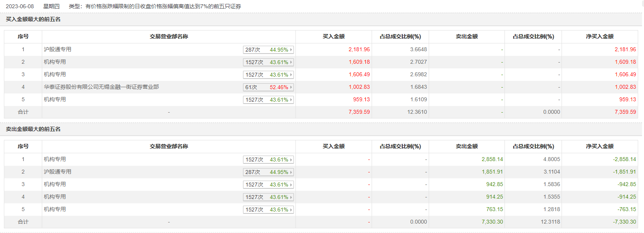This screenshot has width=644, height=233.
Task: Click 交易营业部名称 header in sell table
Action: pos(169,146)
